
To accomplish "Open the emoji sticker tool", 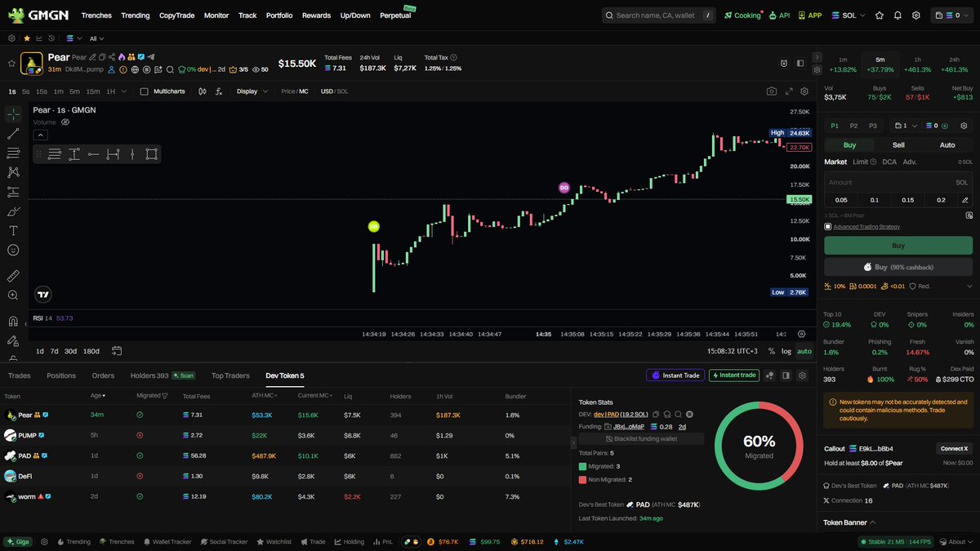I will [13, 250].
